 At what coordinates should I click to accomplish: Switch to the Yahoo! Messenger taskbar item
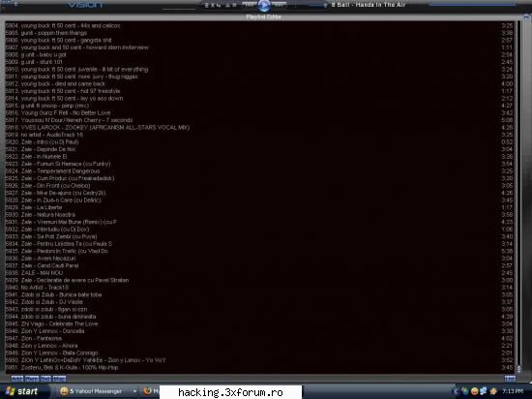98,391
